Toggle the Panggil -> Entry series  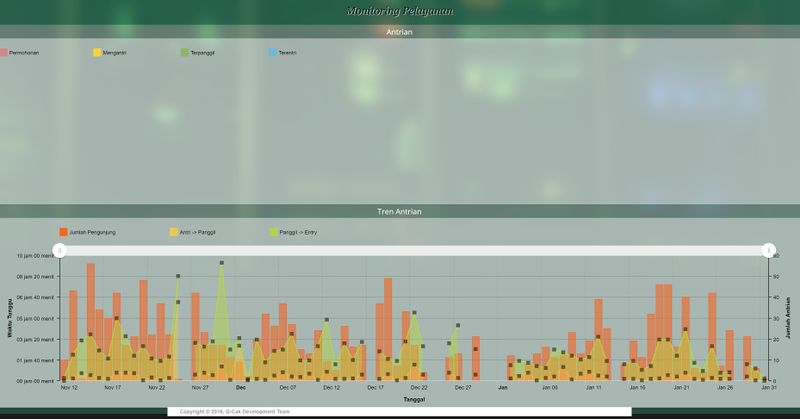pyautogui.click(x=293, y=232)
